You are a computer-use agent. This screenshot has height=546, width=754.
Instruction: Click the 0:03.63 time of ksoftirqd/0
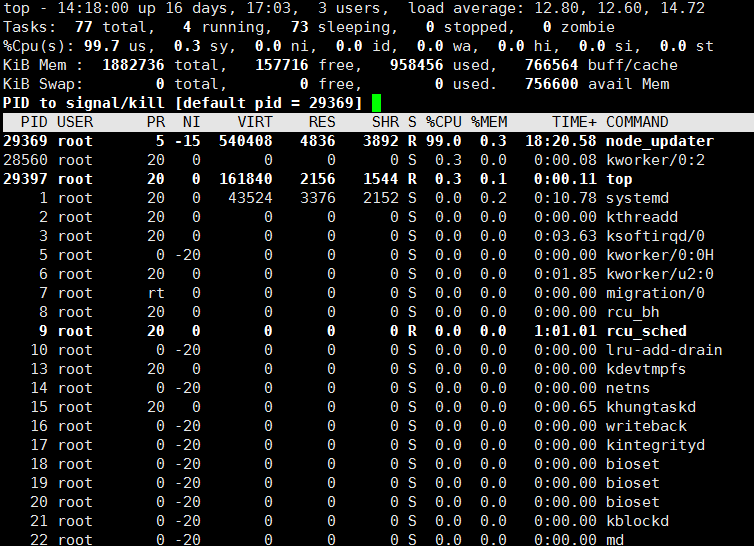pyautogui.click(x=565, y=236)
